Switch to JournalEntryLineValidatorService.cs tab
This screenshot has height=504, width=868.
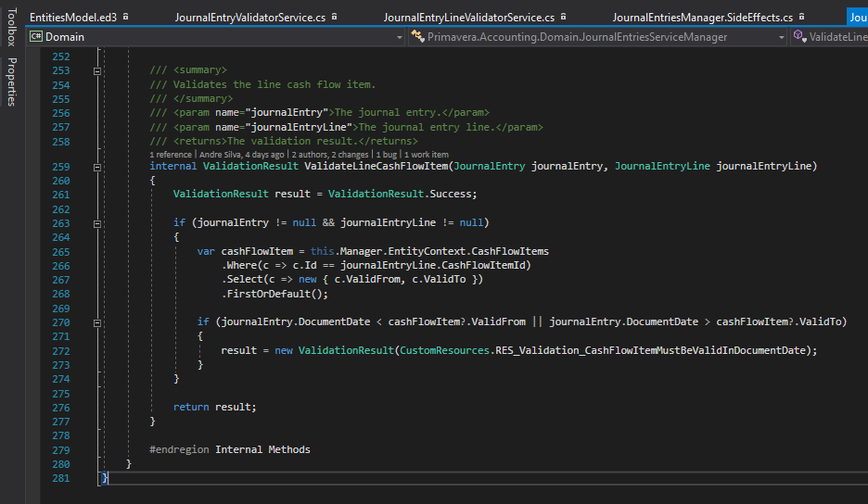click(469, 18)
